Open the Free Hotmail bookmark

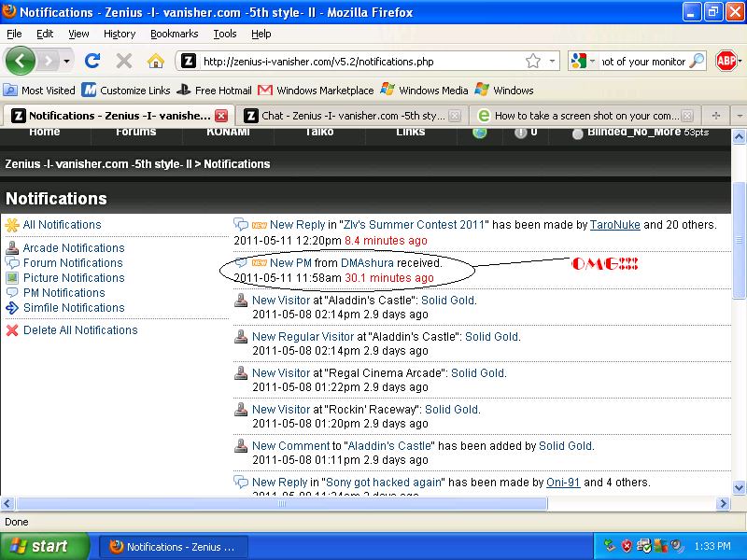click(x=214, y=90)
